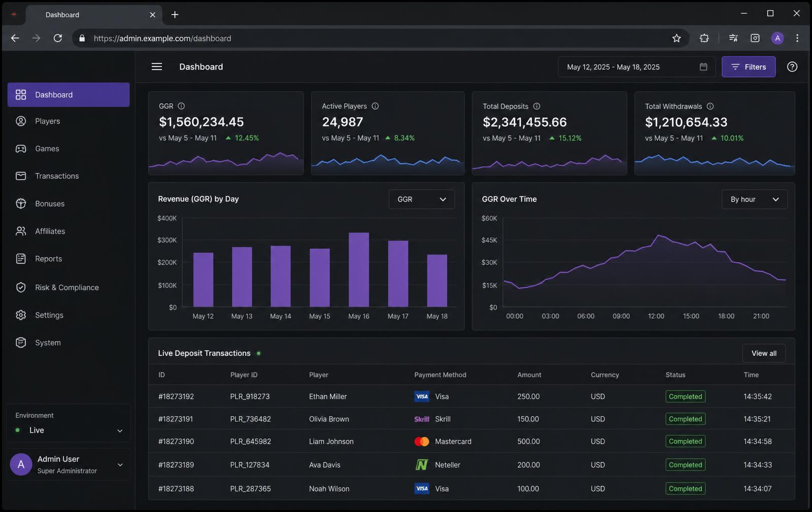Click the Active Players info icon
812x512 pixels.
click(375, 106)
